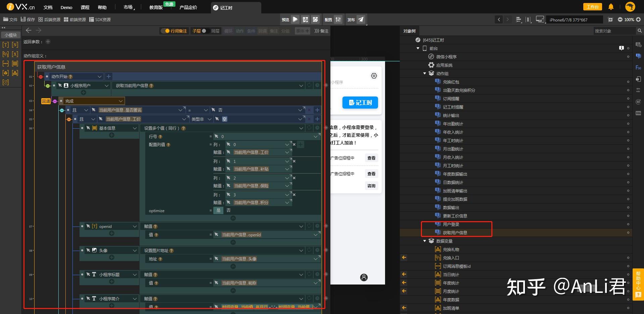Click the iPhone6/7/8 375*667 device field
This screenshot has height=314, width=644.
[x=574, y=20]
